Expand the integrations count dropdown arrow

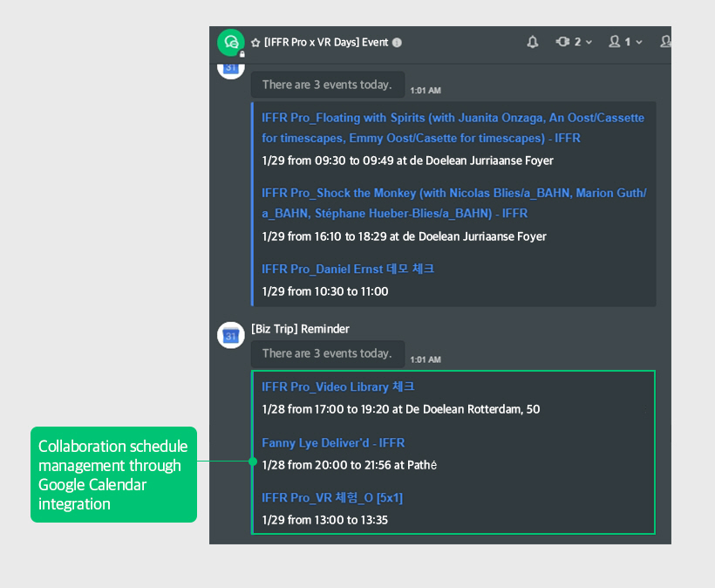point(589,42)
